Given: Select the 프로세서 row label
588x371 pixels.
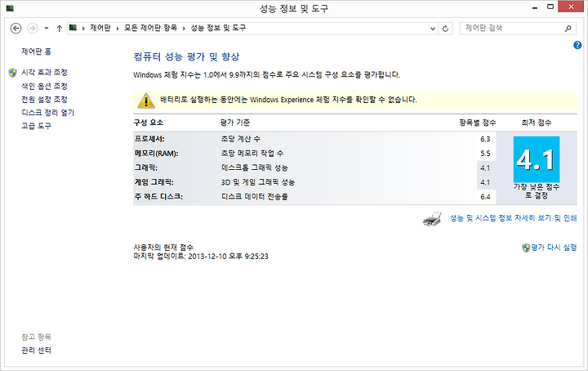Looking at the screenshot, I should pos(149,139).
